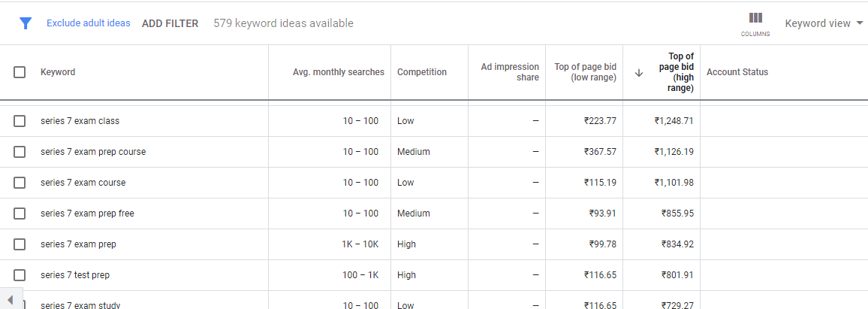
Task: Click the left arrow collapse icon
Action: coord(10,300)
